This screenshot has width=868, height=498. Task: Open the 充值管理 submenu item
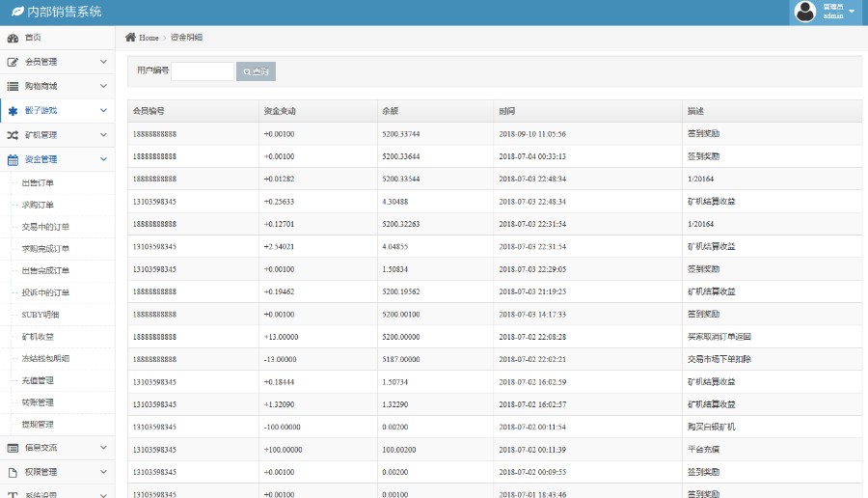(38, 380)
